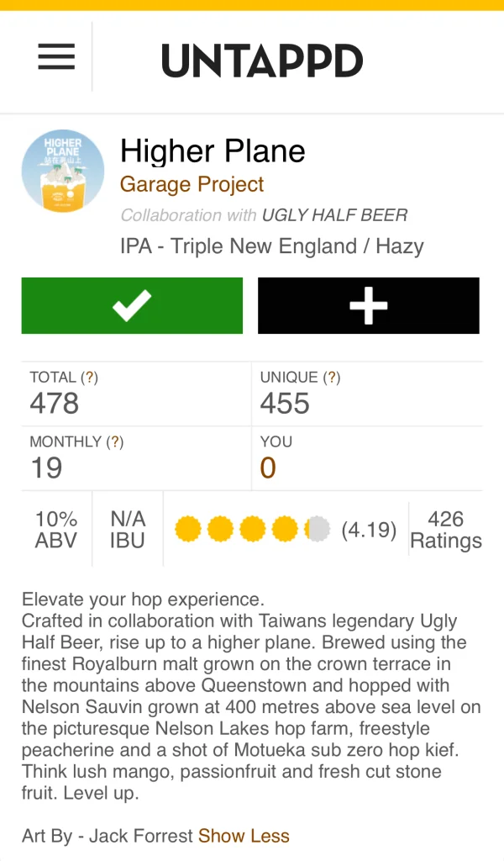Image resolution: width=504 pixels, height=861 pixels.
Task: Click the Untappd logo
Action: 262,61
